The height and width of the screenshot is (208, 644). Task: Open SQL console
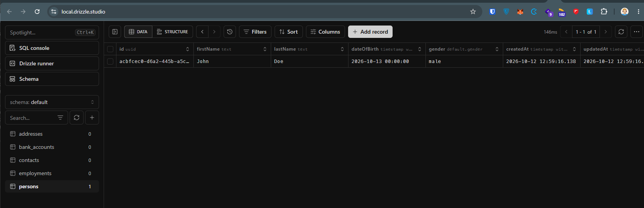52,48
